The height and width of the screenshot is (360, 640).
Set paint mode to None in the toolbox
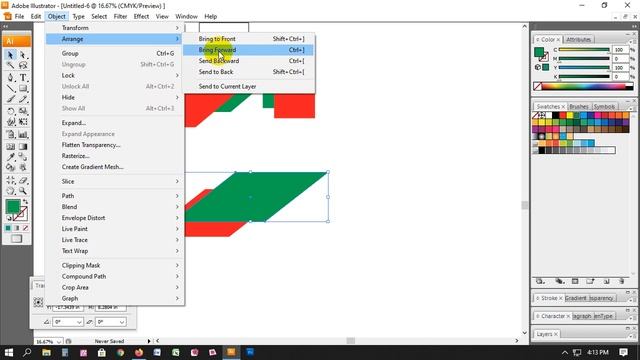(x=25, y=228)
